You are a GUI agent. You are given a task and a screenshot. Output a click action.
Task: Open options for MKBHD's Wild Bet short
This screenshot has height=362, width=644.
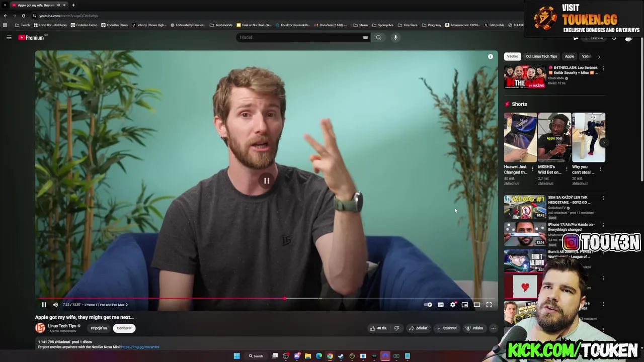pos(567,169)
